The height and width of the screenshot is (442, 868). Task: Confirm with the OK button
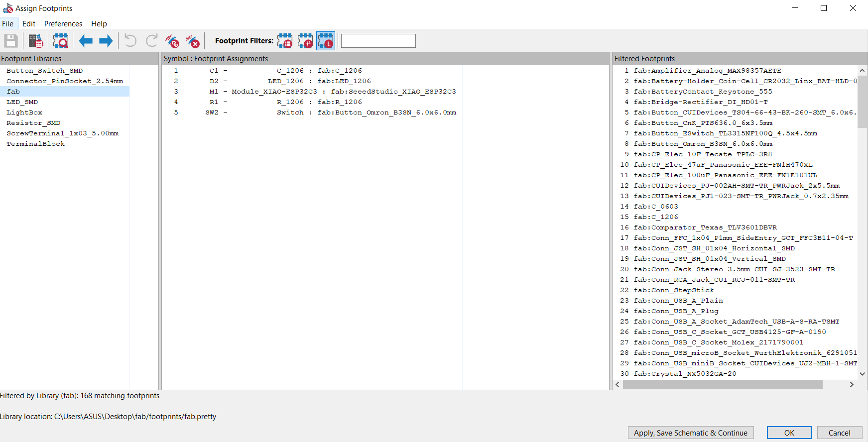pos(789,433)
